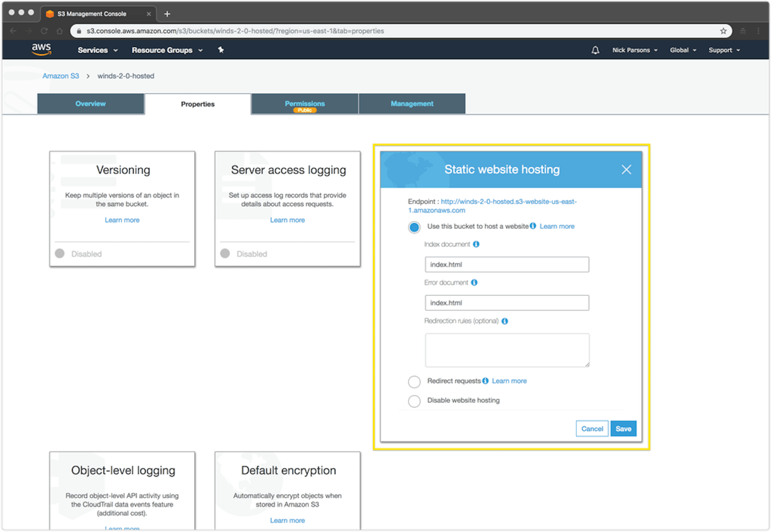Viewport: 771px width, 532px height.
Task: Click the Redirection rules text area
Action: pyautogui.click(x=507, y=350)
